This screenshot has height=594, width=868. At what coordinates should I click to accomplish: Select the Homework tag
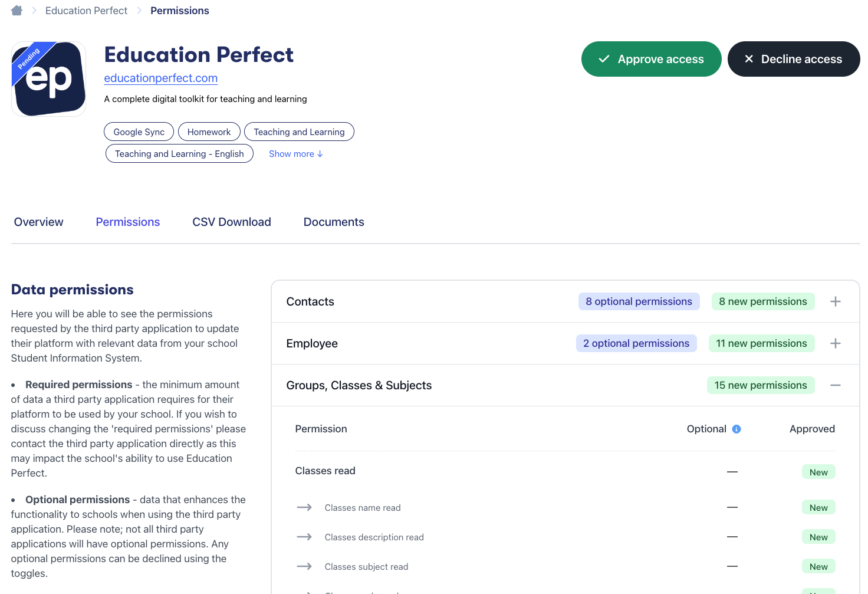click(x=209, y=132)
